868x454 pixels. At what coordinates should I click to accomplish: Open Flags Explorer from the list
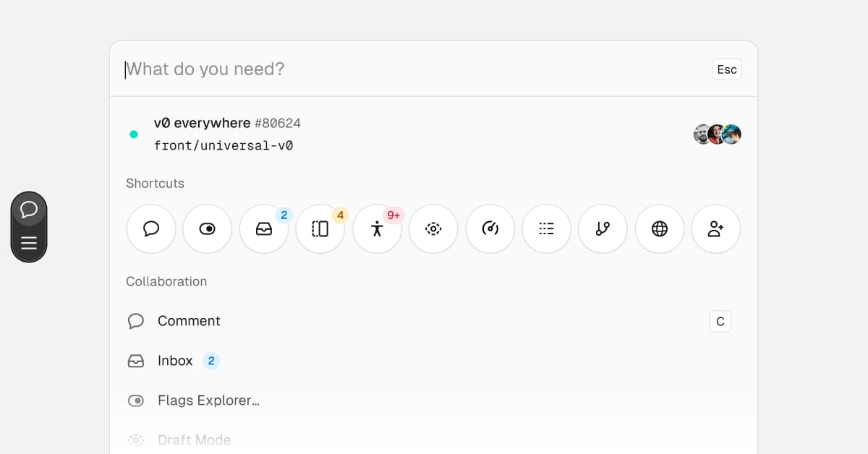208,401
